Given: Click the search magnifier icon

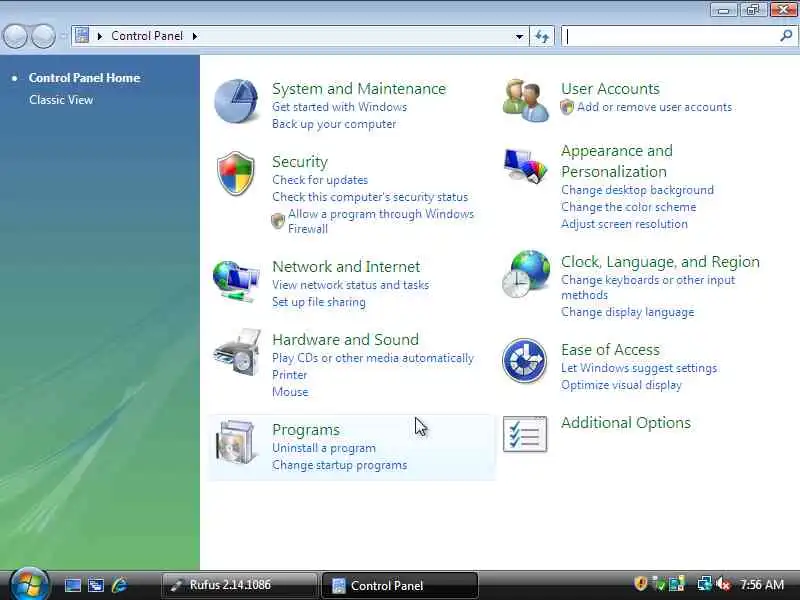Looking at the screenshot, I should point(786,36).
